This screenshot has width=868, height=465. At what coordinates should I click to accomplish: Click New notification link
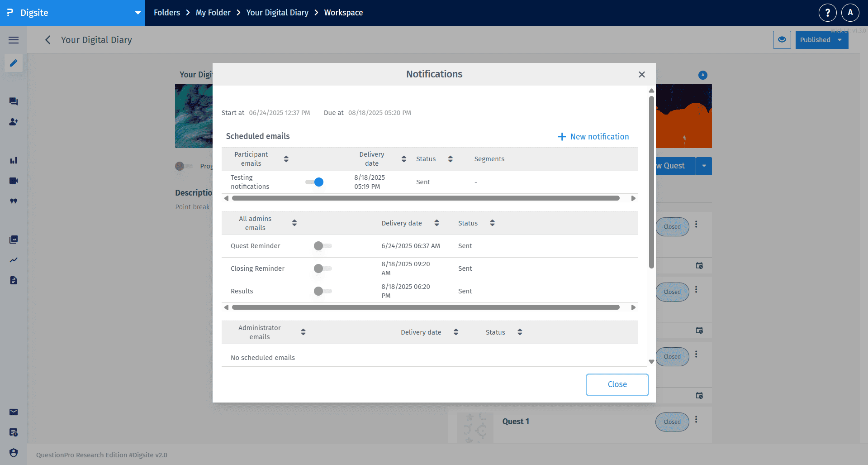pos(593,137)
